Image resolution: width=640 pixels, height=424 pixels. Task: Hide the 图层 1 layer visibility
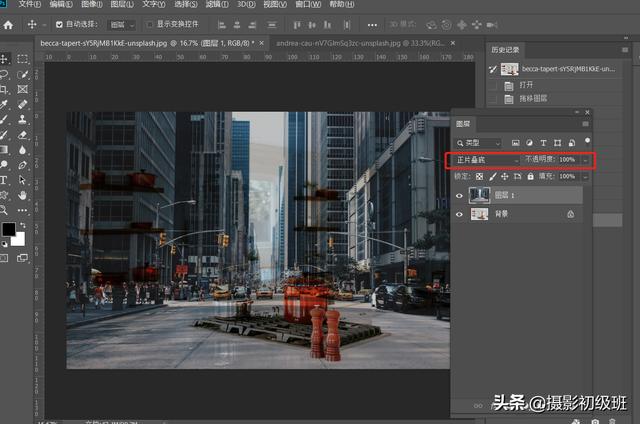coord(460,196)
